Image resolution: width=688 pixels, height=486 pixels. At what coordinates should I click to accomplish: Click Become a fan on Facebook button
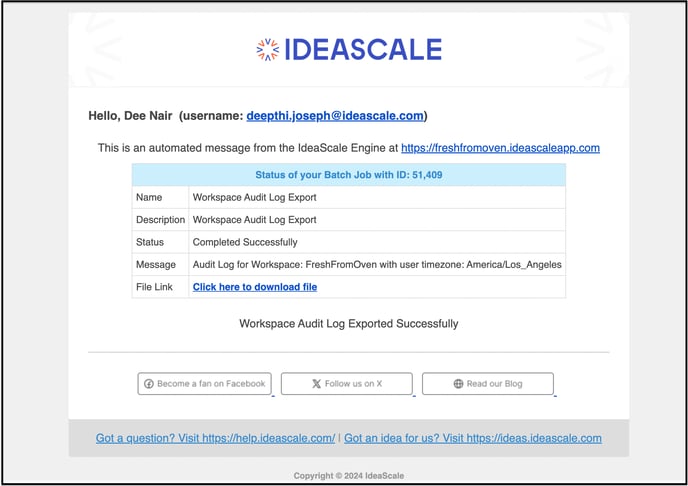click(x=204, y=384)
